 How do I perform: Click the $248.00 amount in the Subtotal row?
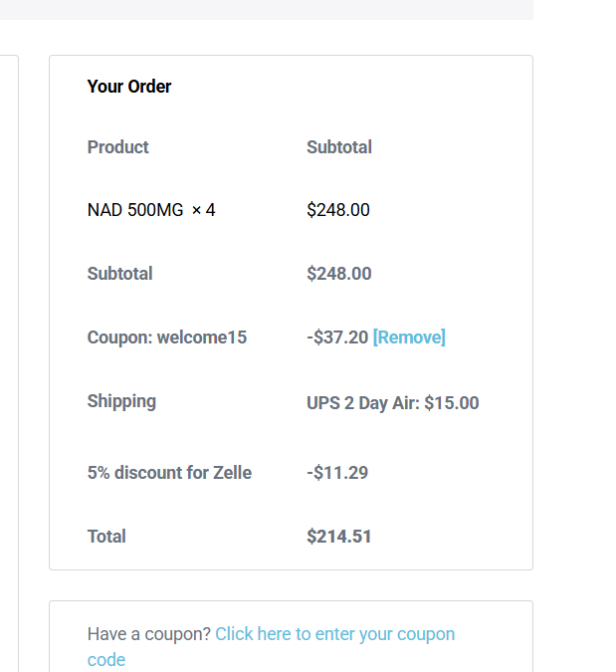pyautogui.click(x=338, y=274)
